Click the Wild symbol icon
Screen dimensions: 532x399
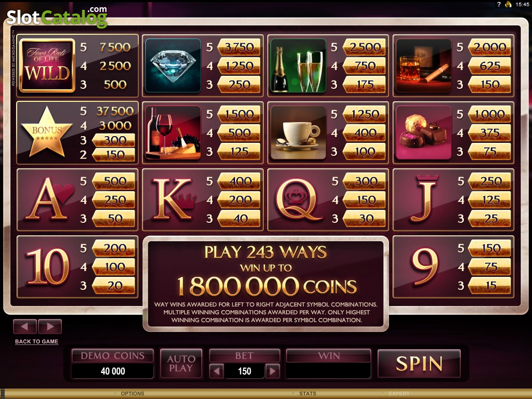pos(47,65)
